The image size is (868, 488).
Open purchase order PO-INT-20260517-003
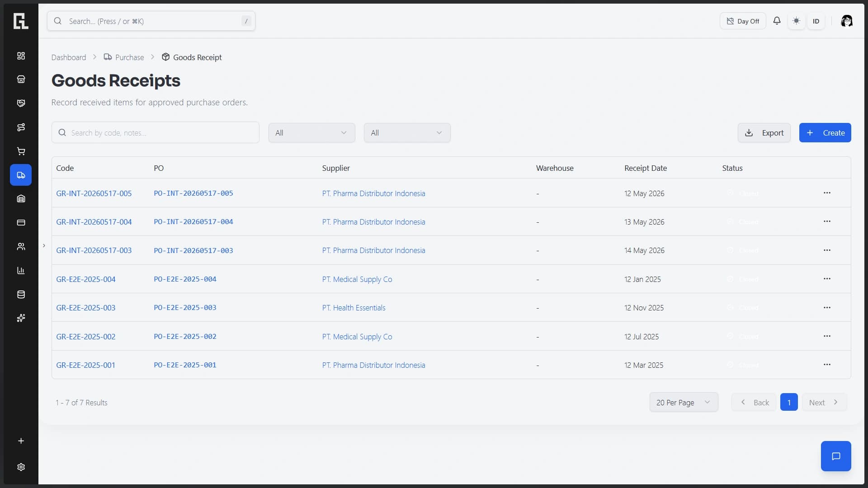pos(193,250)
